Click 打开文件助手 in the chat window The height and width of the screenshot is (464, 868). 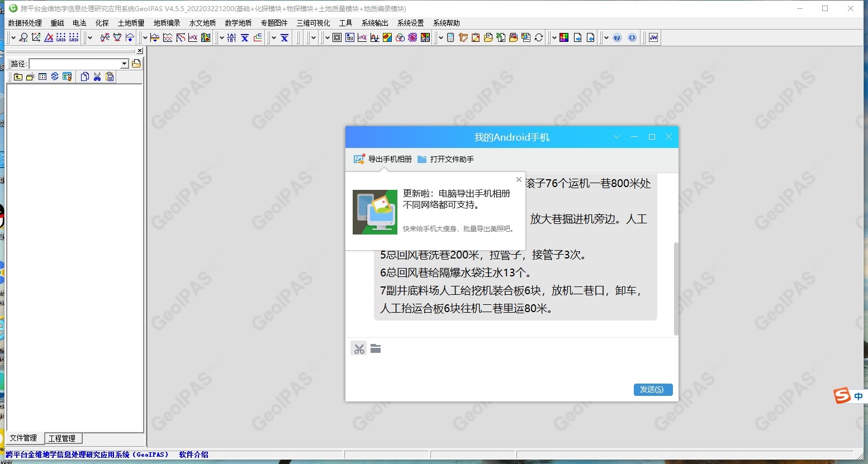[445, 159]
